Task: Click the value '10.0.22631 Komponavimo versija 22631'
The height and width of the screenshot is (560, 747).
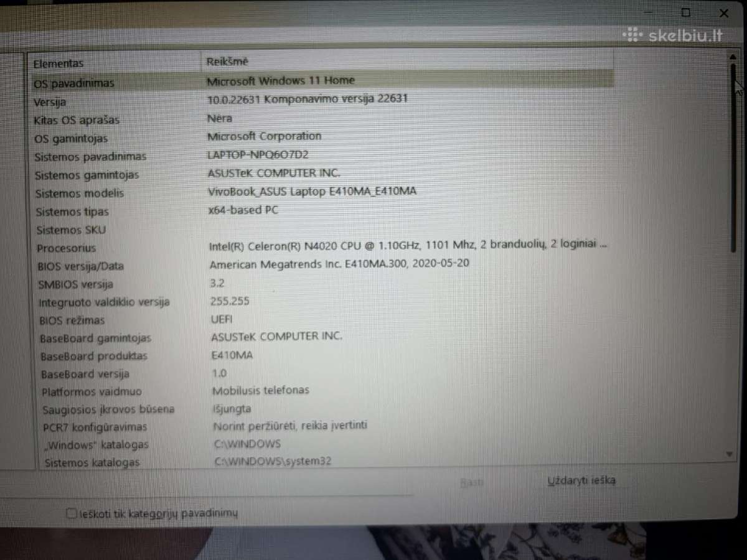Action: [x=308, y=99]
